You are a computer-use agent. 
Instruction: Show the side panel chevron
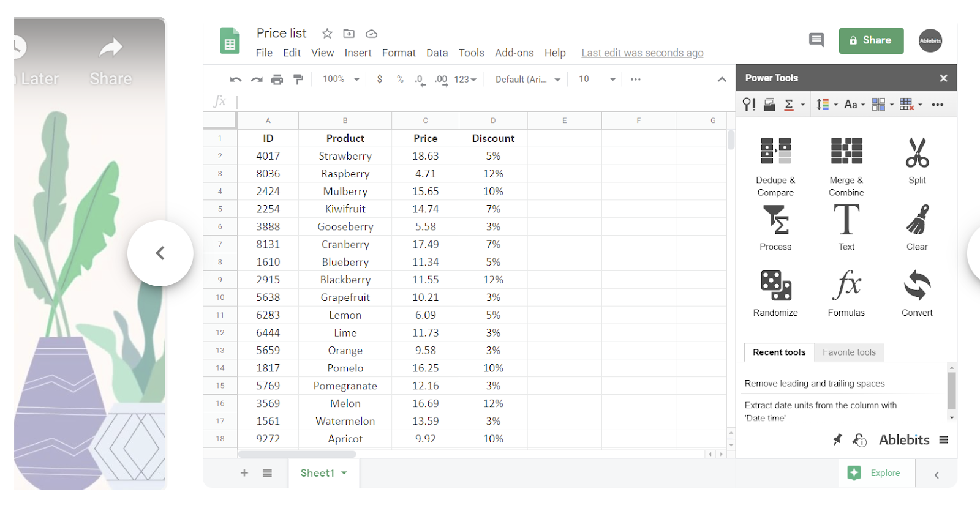[937, 475]
